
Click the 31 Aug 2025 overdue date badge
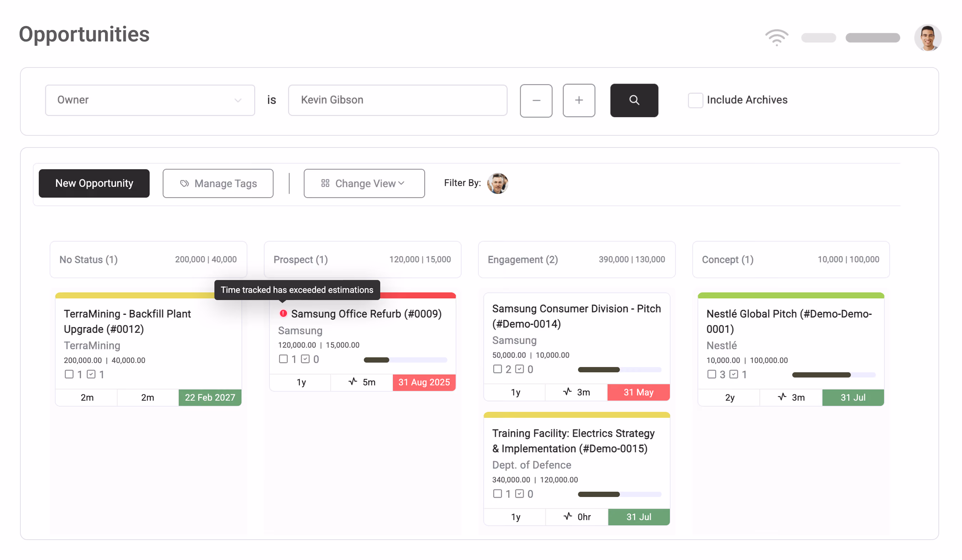(424, 382)
